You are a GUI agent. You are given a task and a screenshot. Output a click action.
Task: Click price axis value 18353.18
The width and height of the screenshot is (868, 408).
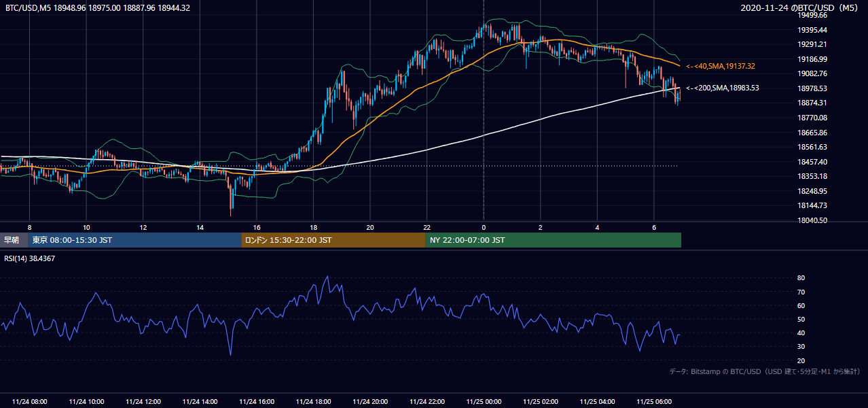tap(813, 176)
